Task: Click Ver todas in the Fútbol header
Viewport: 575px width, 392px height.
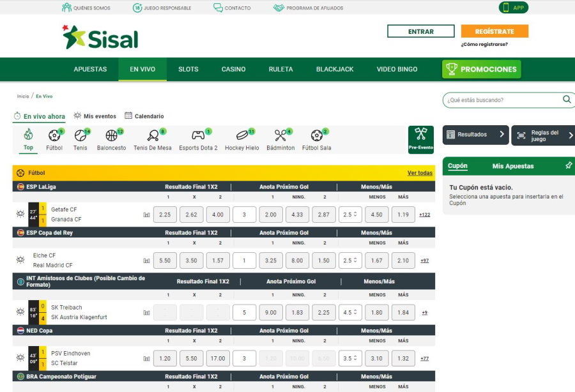Action: (420, 172)
